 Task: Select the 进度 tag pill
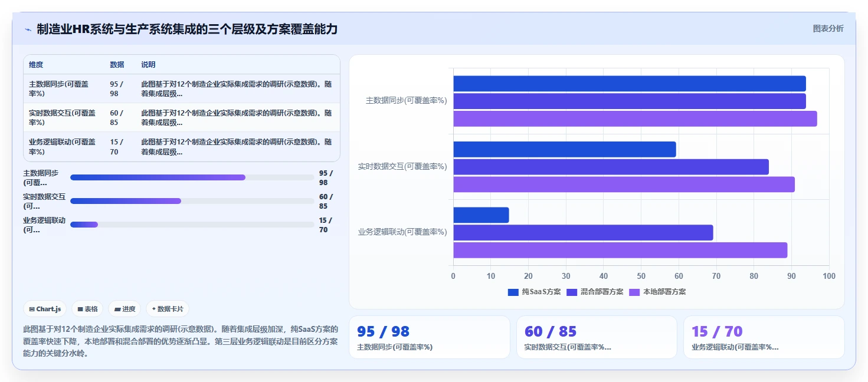coord(125,309)
